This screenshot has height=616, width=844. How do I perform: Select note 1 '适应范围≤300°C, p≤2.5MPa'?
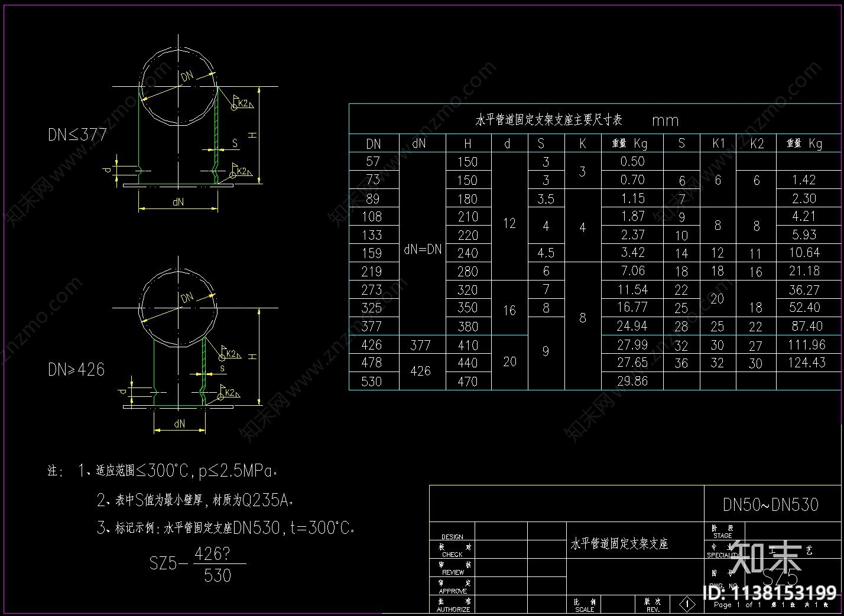[x=178, y=471]
